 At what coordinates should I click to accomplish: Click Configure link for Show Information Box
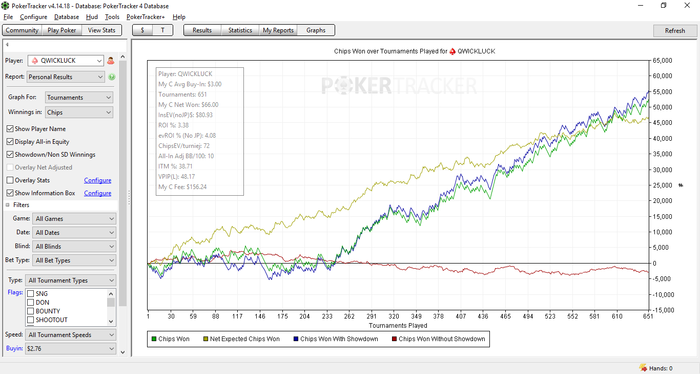[x=98, y=193]
